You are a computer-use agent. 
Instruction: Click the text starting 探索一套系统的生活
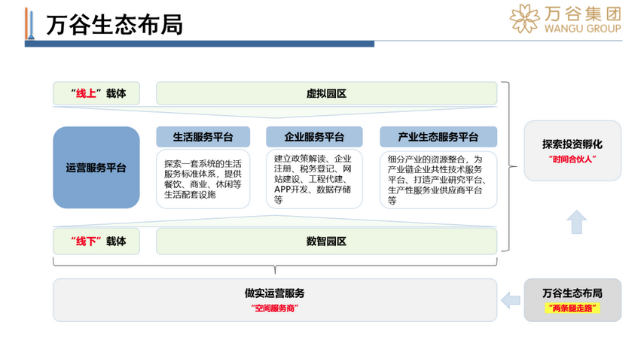203,179
